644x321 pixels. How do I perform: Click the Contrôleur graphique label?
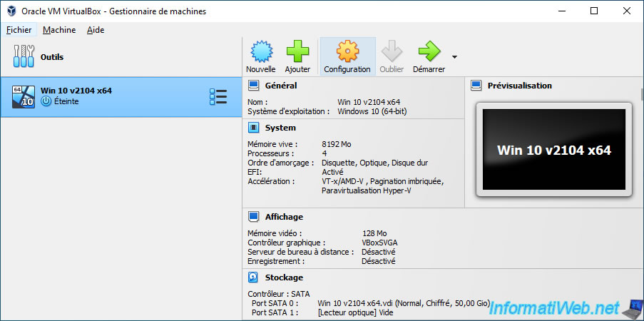286,243
